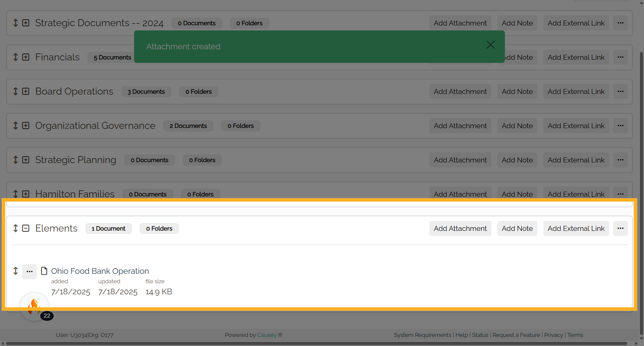Open more options for Elements section

tap(621, 229)
